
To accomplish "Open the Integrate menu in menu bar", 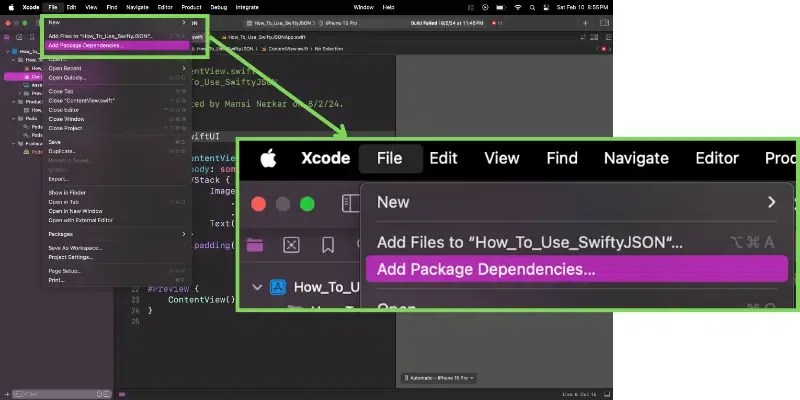I will [x=247, y=7].
